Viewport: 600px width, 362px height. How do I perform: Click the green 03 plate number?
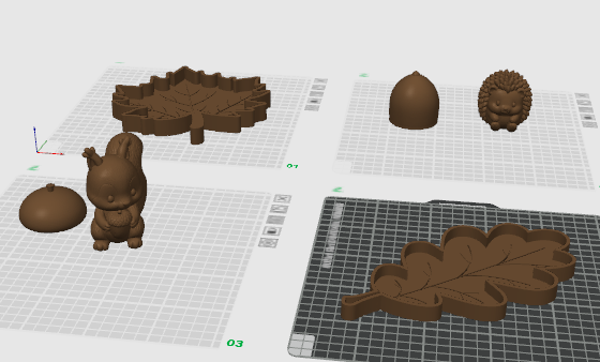pyautogui.click(x=235, y=343)
